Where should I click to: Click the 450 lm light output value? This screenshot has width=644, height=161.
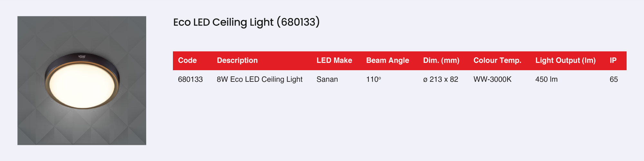(546, 80)
